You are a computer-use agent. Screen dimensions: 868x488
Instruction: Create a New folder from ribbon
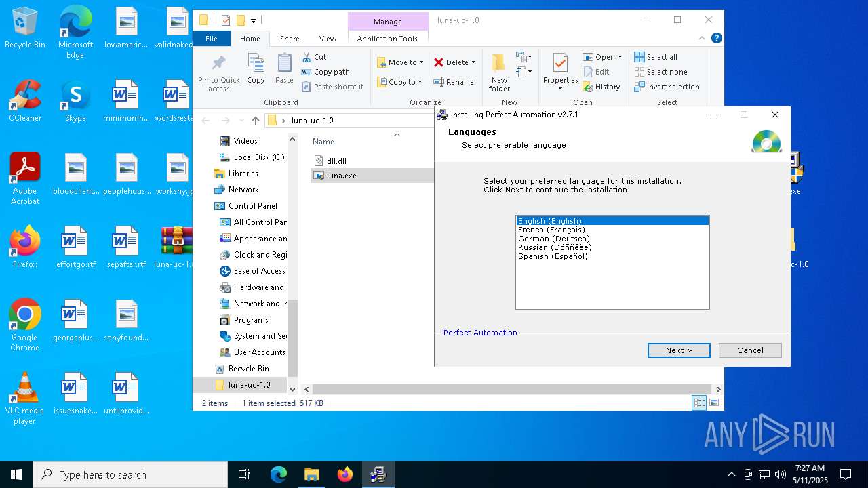tap(499, 73)
